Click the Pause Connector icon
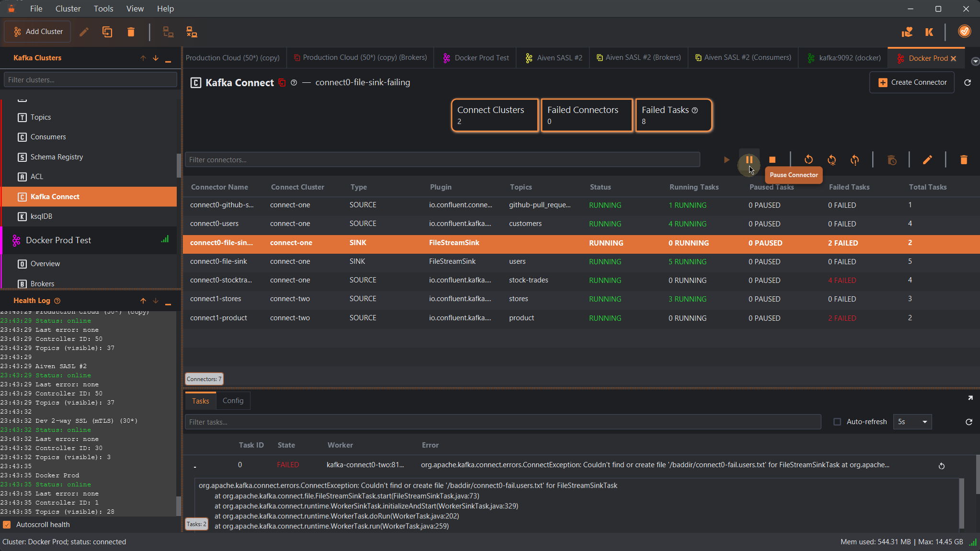The image size is (980, 551). pyautogui.click(x=749, y=160)
